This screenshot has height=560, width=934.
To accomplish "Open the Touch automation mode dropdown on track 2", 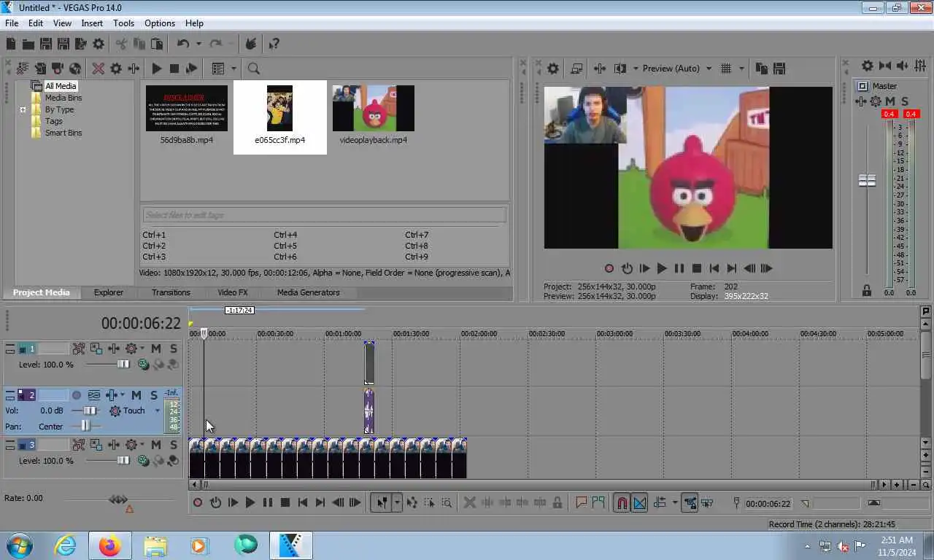I will coord(157,411).
